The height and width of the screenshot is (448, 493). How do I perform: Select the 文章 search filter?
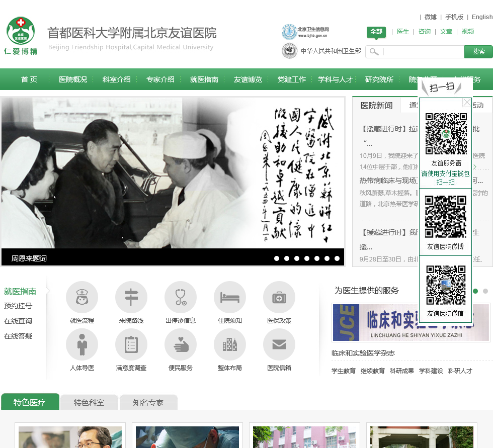[446, 31]
